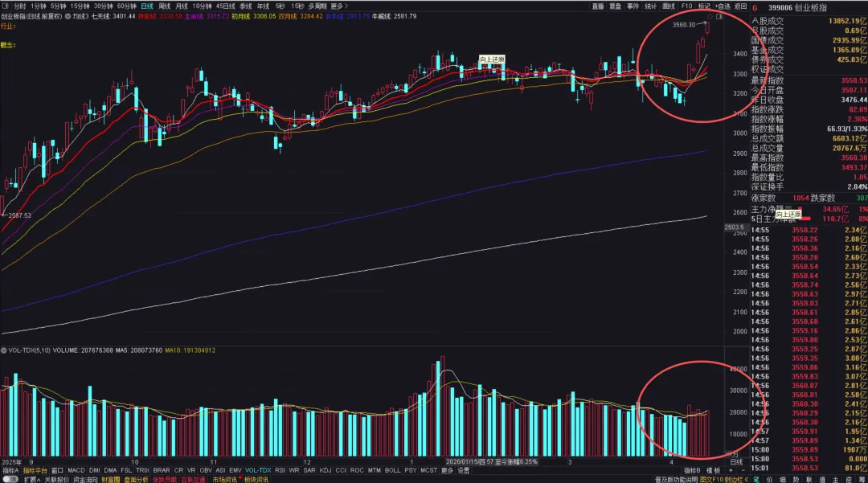Click the 画线 drawing tool button

click(669, 6)
